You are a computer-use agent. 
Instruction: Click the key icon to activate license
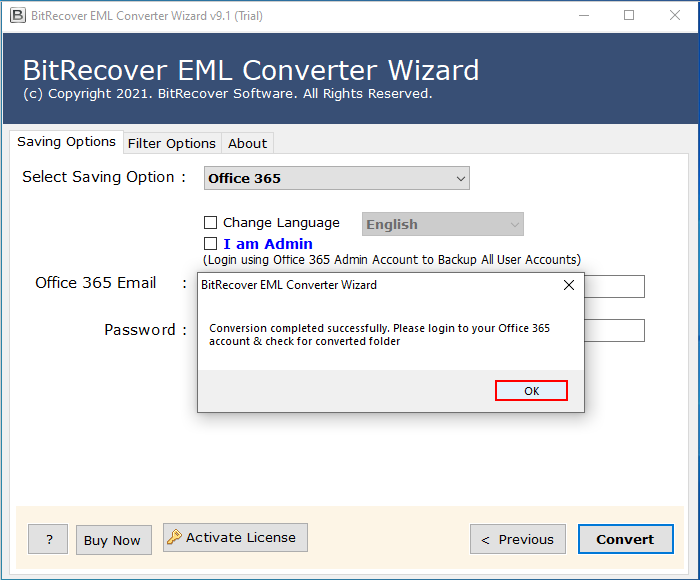[x=175, y=538]
